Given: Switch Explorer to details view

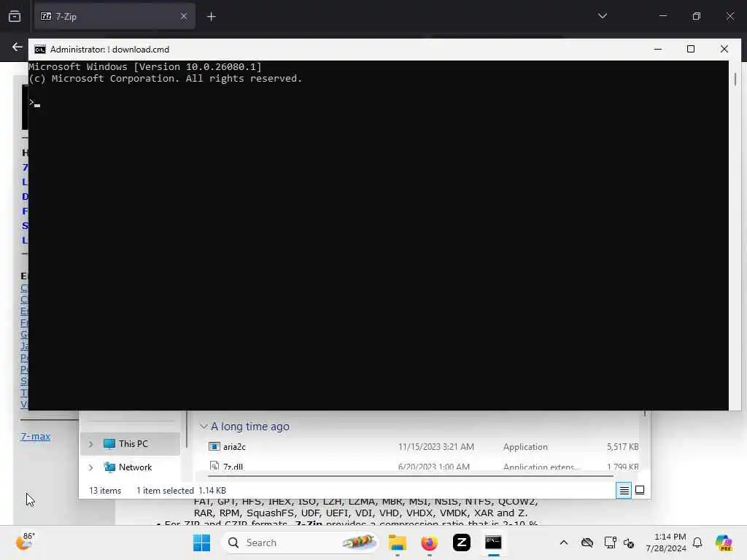Looking at the screenshot, I should pos(624,490).
